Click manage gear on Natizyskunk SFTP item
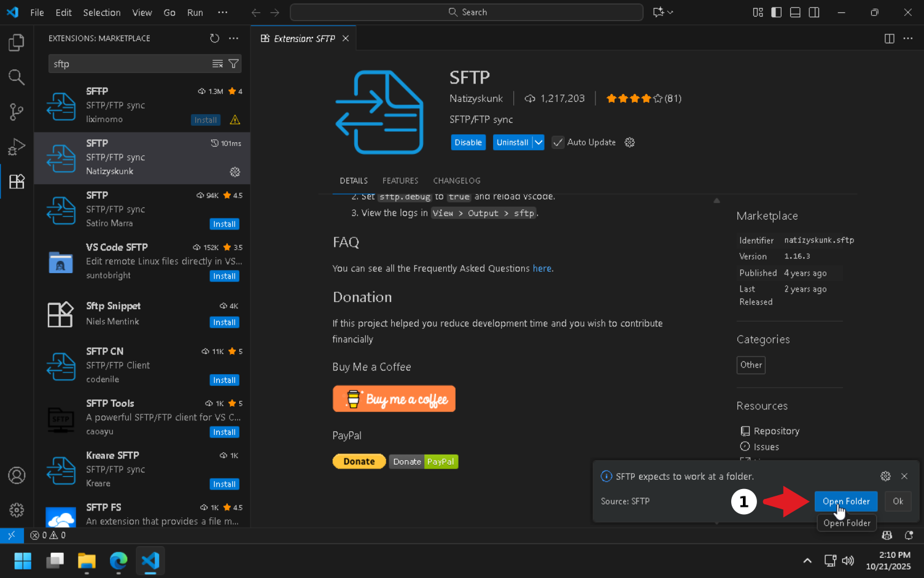The height and width of the screenshot is (578, 924). [235, 172]
